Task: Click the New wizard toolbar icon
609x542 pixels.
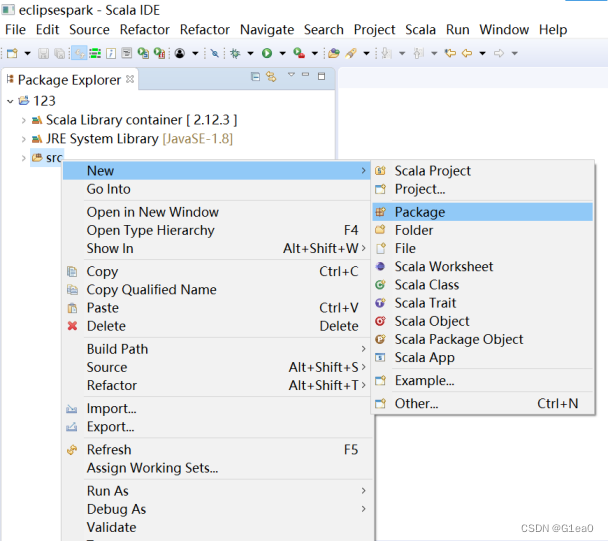Action: 12,53
